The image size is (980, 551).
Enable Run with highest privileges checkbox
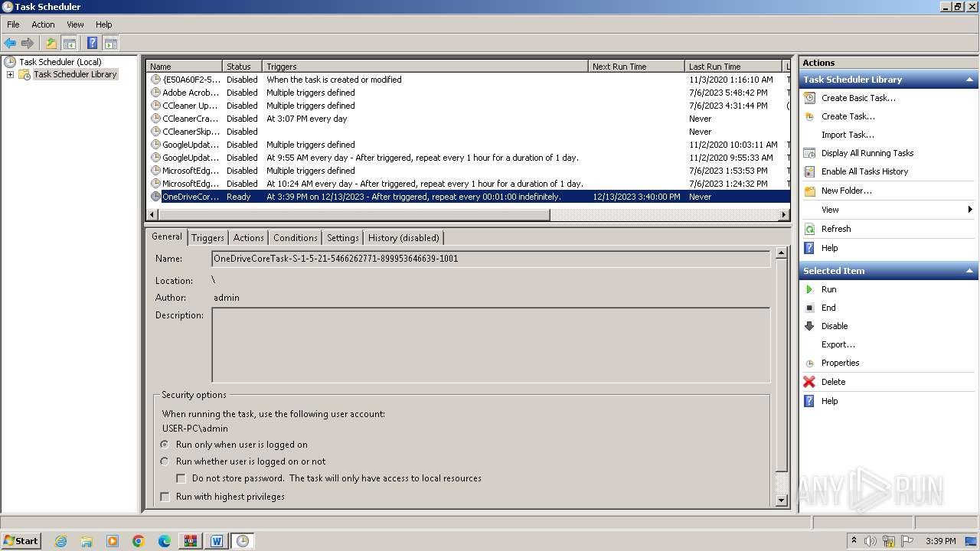(165, 497)
